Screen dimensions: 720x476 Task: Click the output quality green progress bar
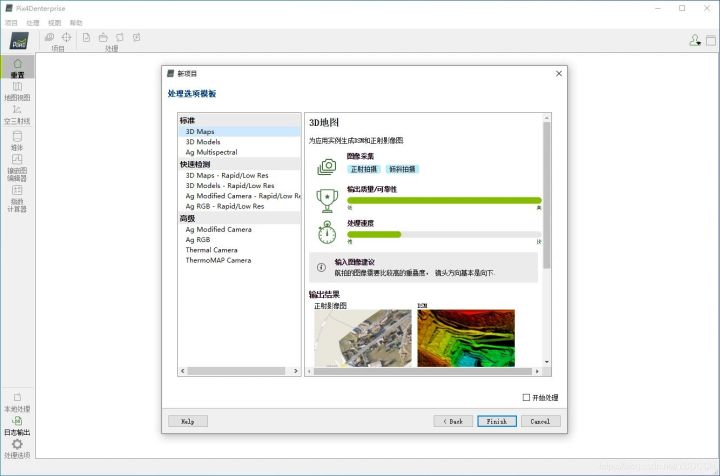coord(444,201)
